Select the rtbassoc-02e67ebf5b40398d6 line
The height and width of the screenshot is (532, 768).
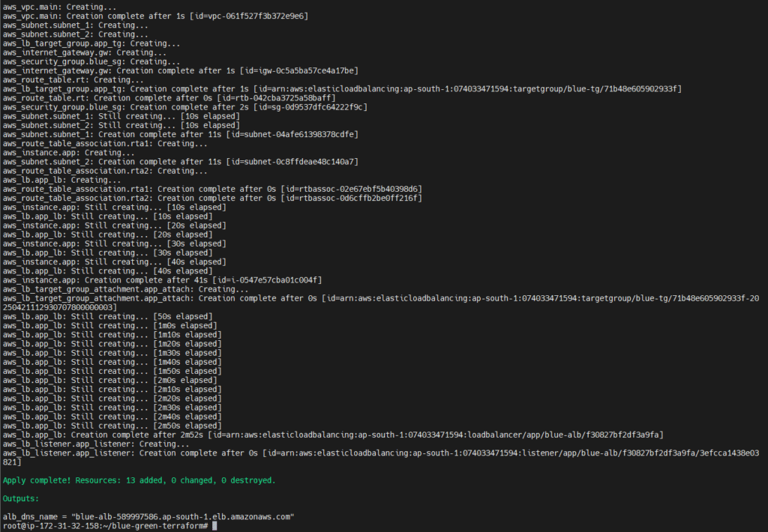pos(212,190)
